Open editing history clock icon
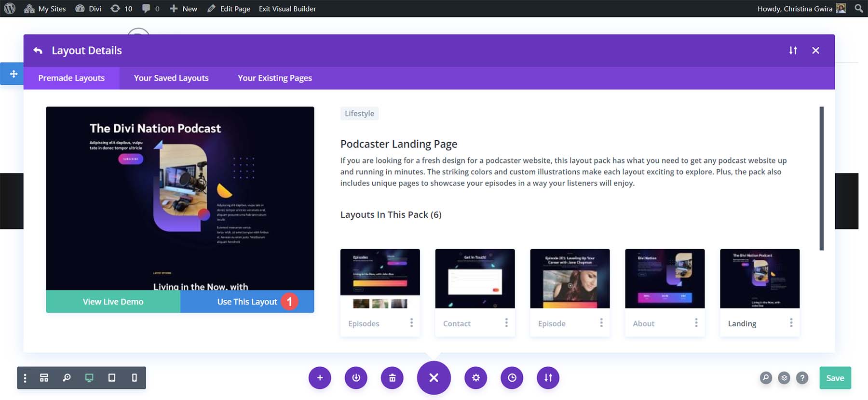The width and height of the screenshot is (868, 400). click(x=512, y=378)
